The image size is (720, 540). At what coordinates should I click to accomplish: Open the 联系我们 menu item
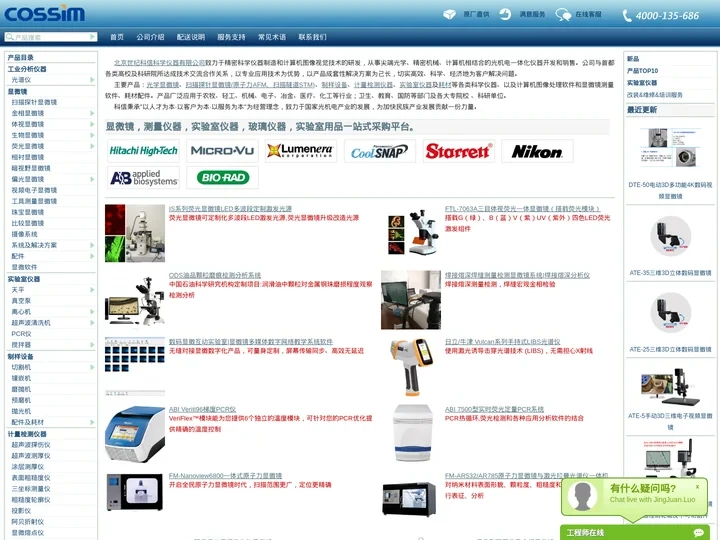312,37
